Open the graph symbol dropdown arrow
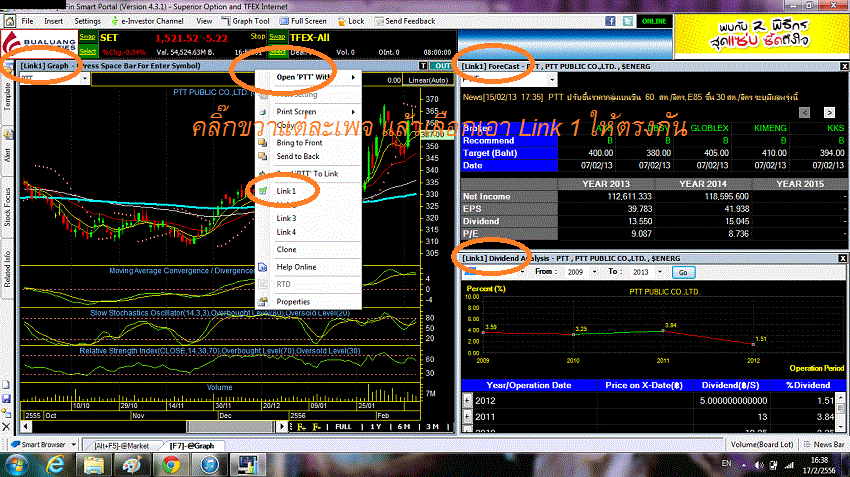The width and height of the screenshot is (850, 477). pyautogui.click(x=85, y=79)
